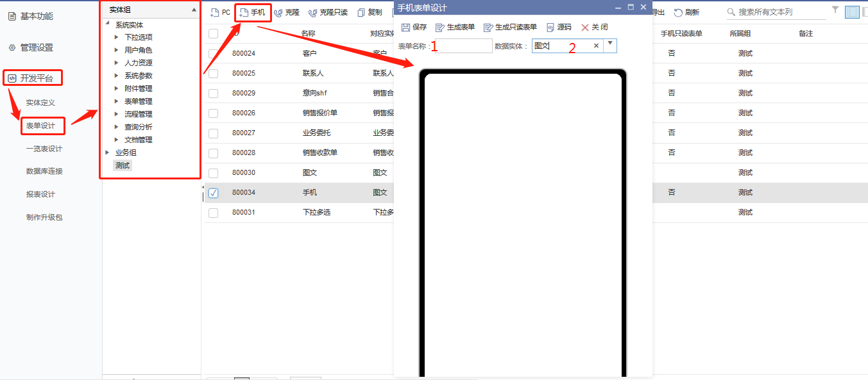Clear the 数据实体 field with X icon
Image resolution: width=868 pixels, height=380 pixels.
coord(596,45)
